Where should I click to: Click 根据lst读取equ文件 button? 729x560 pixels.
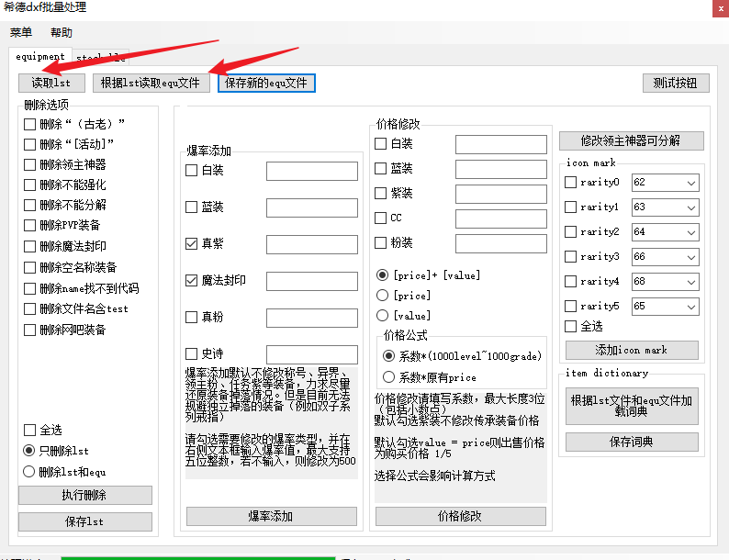coord(150,83)
